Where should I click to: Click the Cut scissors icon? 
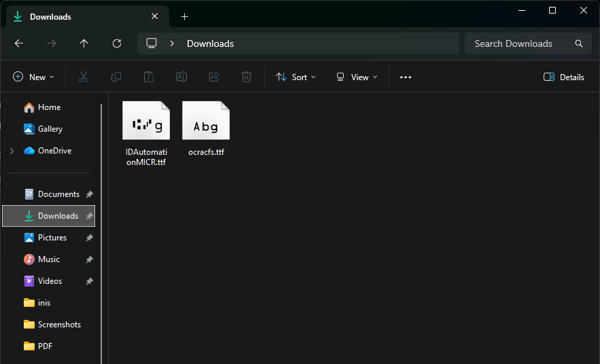point(84,77)
